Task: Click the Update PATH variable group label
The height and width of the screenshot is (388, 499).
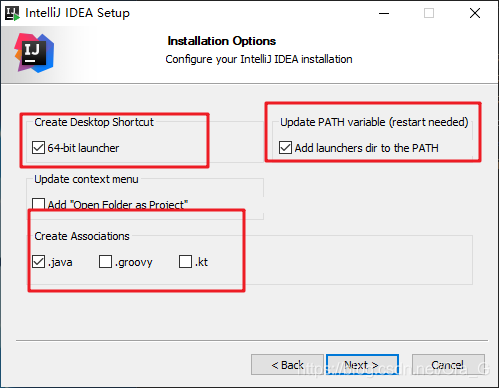Action: coord(374,122)
